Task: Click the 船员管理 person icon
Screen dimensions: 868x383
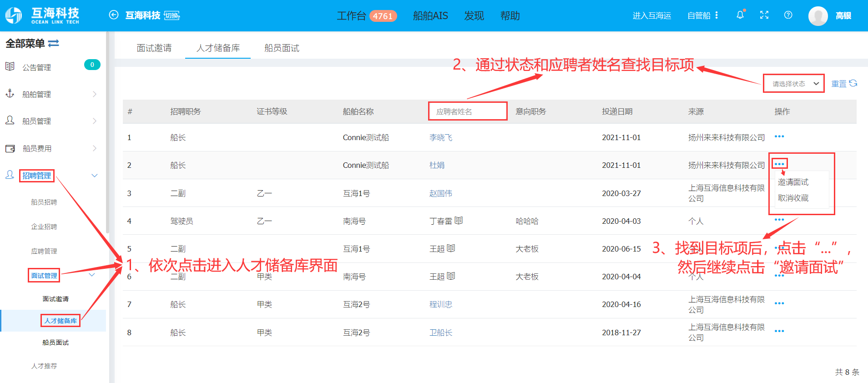Action: coord(10,120)
